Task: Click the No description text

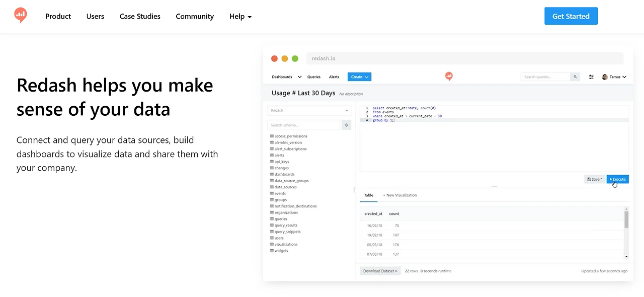Action: [x=351, y=94]
